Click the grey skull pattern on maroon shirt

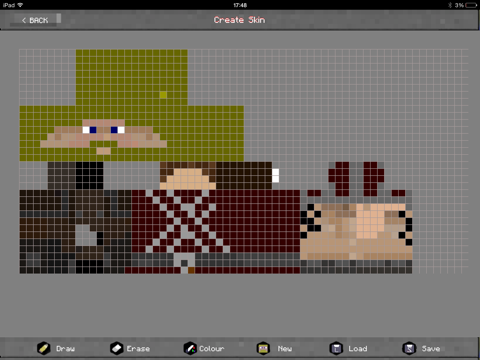coord(188,222)
